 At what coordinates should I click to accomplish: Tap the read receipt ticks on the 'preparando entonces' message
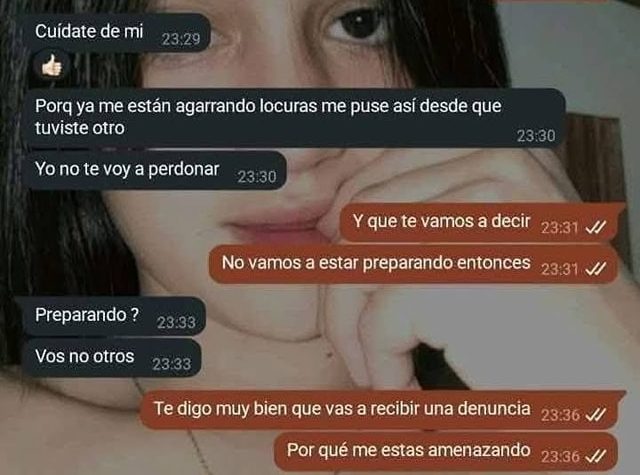(x=596, y=269)
